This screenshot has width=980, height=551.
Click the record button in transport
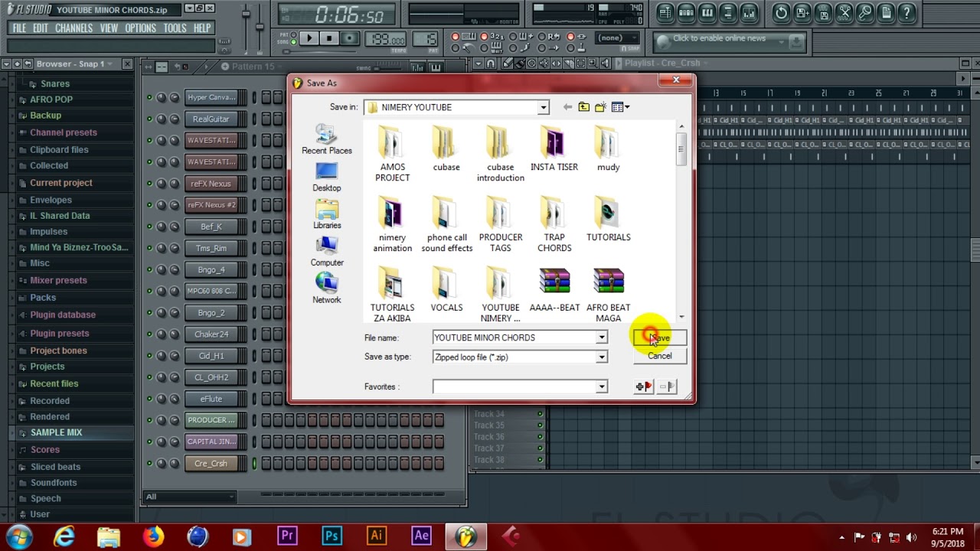(x=349, y=38)
